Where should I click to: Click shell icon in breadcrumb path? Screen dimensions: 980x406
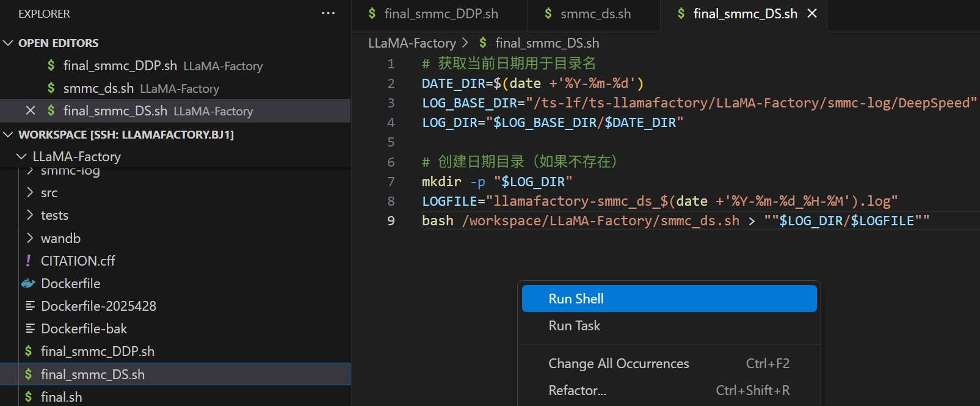pyautogui.click(x=483, y=43)
